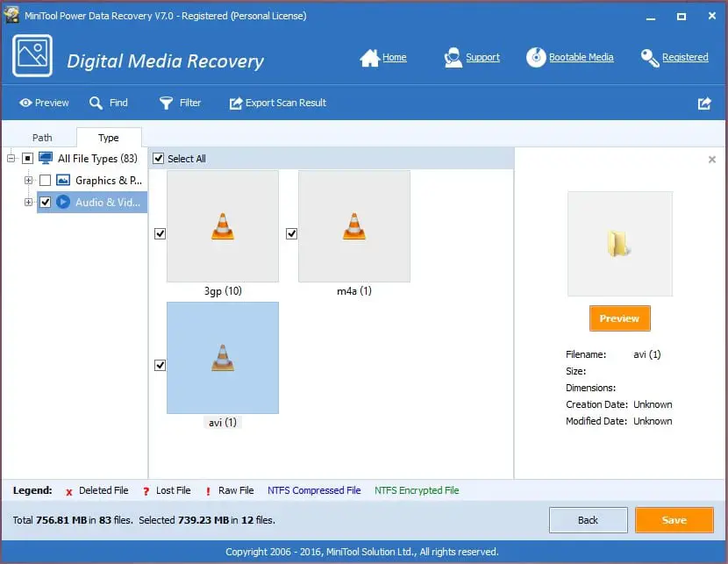Click the Filter toolbar label
Screen dimensions: 728x564
[190, 103]
